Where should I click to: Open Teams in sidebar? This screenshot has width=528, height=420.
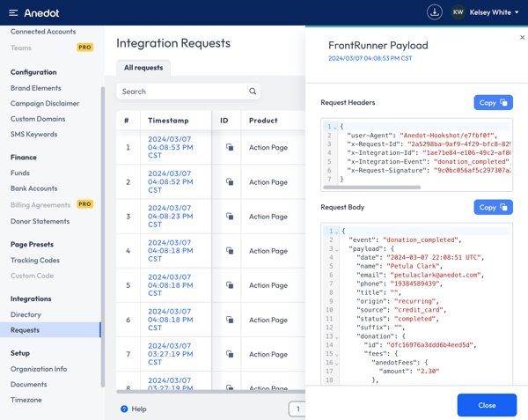[21, 48]
